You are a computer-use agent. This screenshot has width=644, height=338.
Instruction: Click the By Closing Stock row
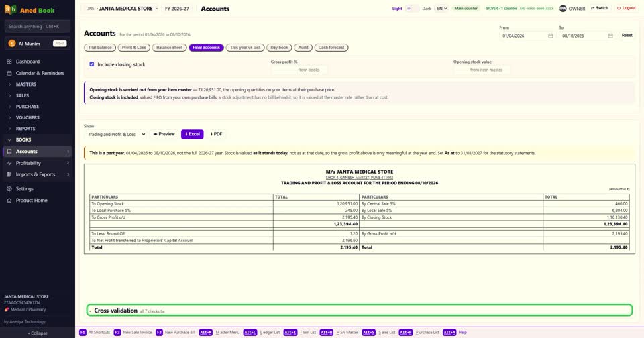click(494, 217)
